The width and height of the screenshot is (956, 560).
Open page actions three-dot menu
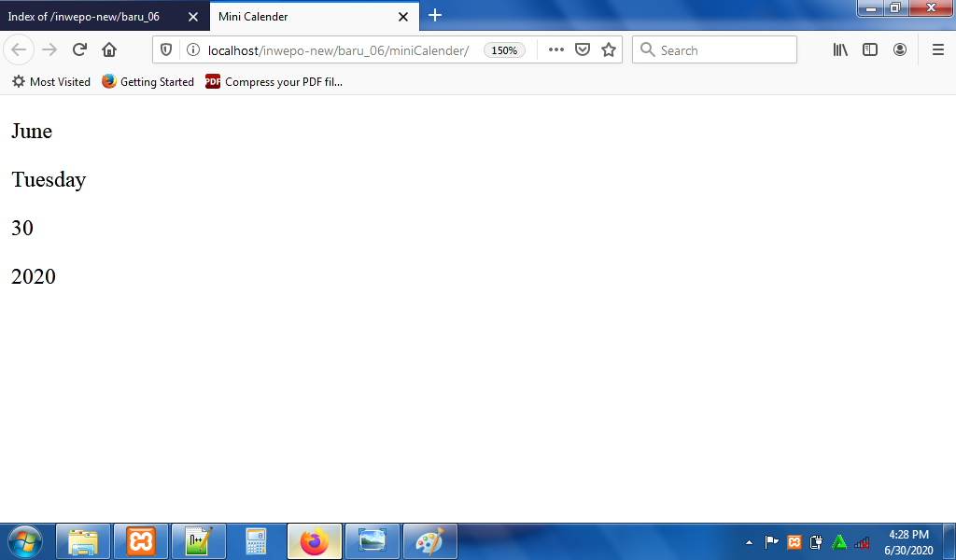point(556,50)
